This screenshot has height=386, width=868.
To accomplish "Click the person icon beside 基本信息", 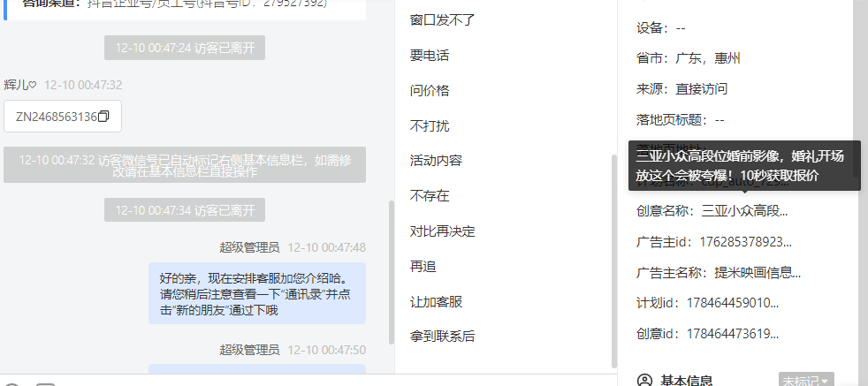I will click(x=645, y=381).
